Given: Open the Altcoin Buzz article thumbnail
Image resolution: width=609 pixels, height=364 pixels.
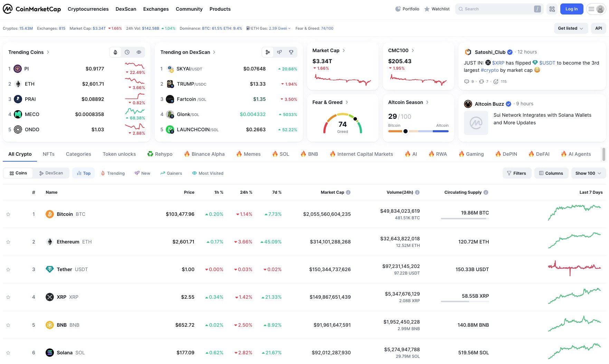Looking at the screenshot, I should 476,123.
